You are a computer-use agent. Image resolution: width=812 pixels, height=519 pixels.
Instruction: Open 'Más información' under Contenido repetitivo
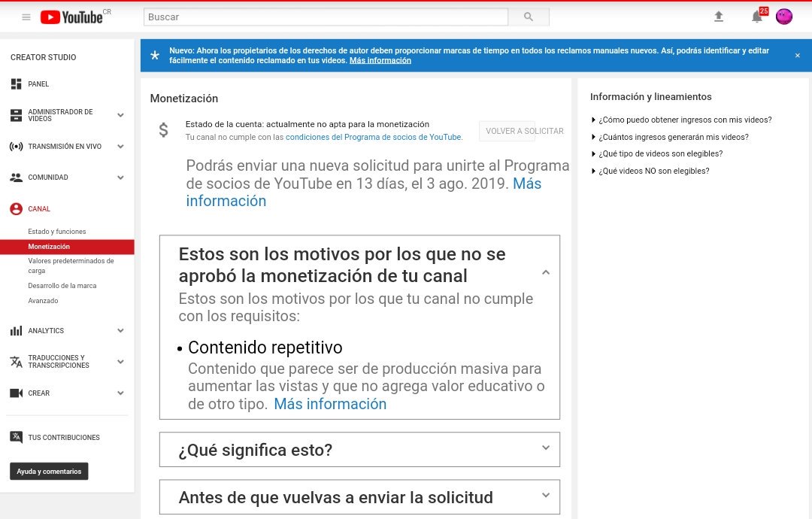[330, 404]
